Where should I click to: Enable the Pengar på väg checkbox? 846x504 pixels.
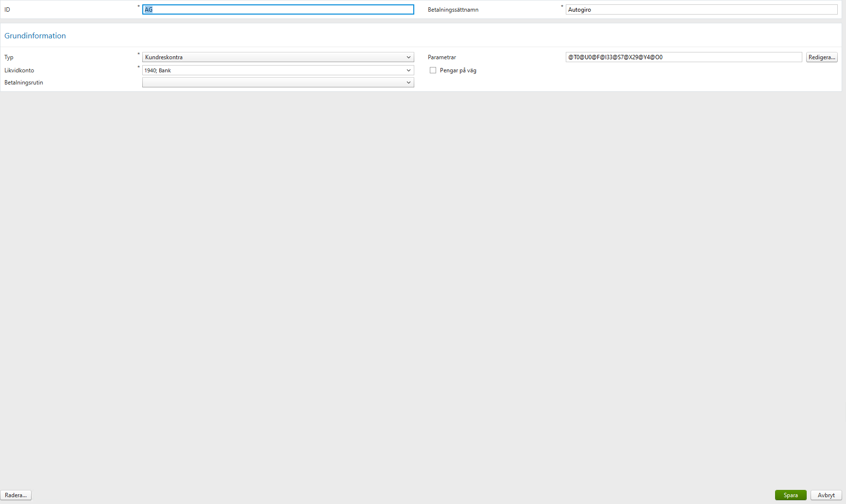(x=433, y=70)
